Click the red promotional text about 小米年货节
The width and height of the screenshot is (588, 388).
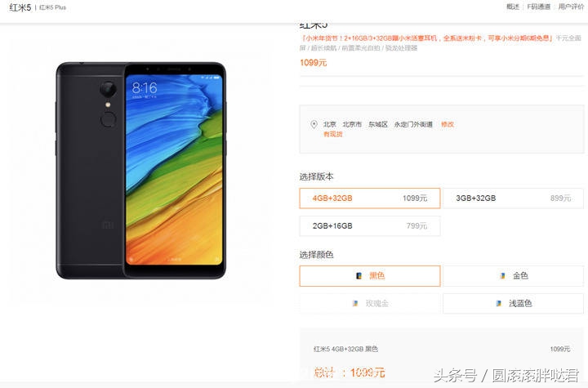[427, 38]
